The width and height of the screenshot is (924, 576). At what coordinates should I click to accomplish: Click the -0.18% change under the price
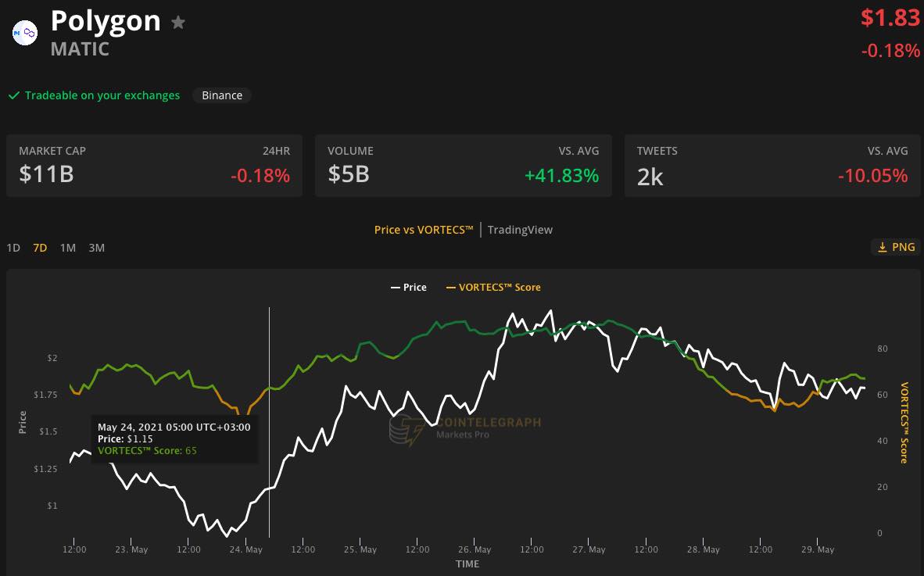(890, 51)
